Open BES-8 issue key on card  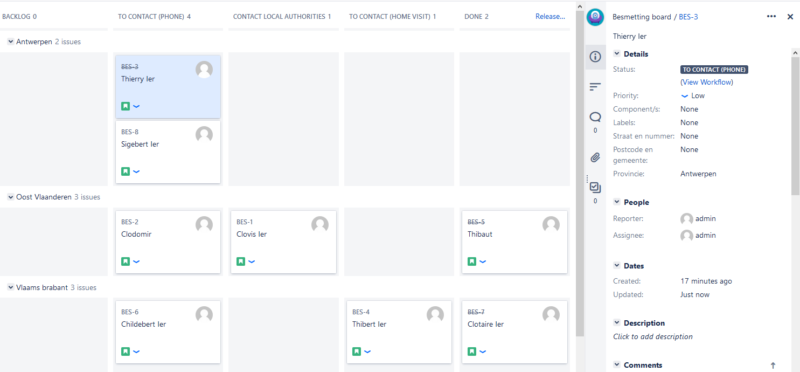tap(130, 132)
